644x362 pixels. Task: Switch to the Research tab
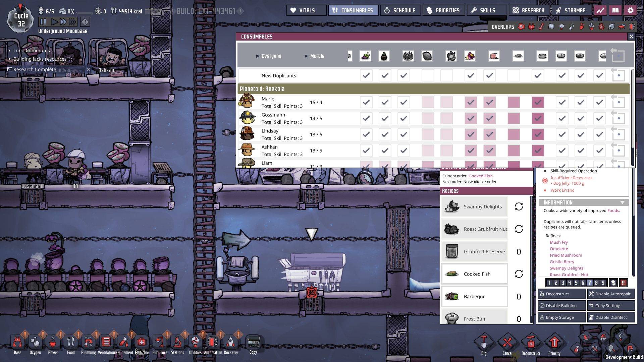click(x=529, y=10)
